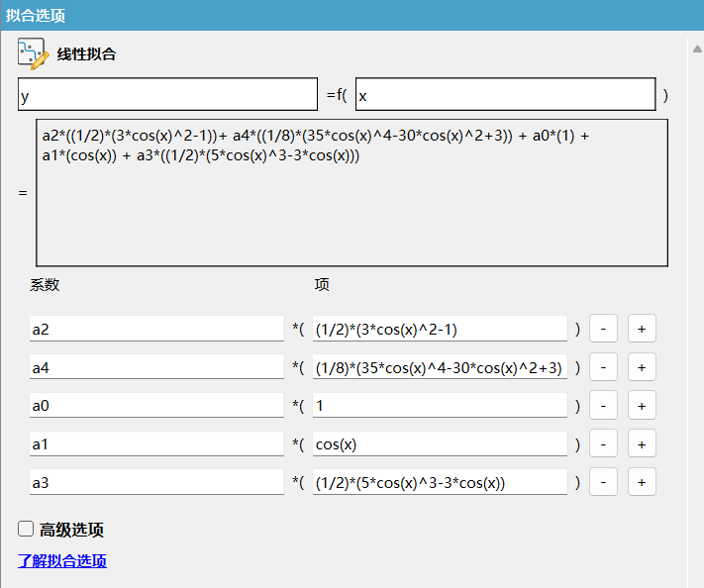
Task: Edit the a0 term field containing 1
Action: 439,406
